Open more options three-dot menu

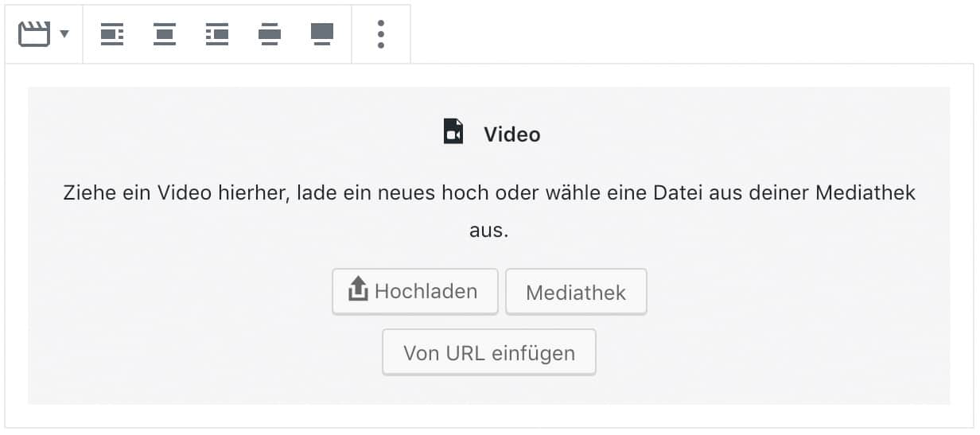[381, 34]
